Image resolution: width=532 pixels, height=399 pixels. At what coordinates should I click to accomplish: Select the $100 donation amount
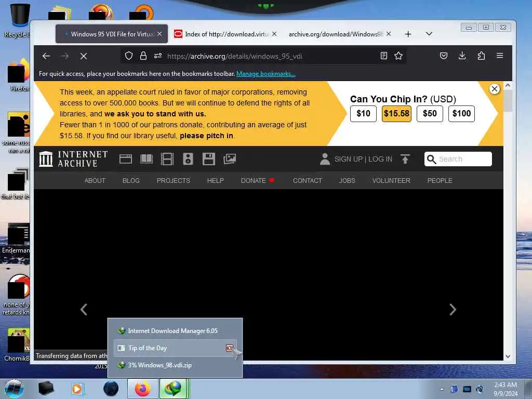[x=461, y=114]
